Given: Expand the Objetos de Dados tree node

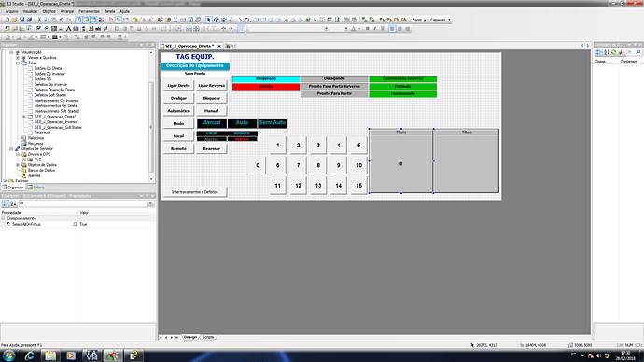Looking at the screenshot, I should (18, 165).
